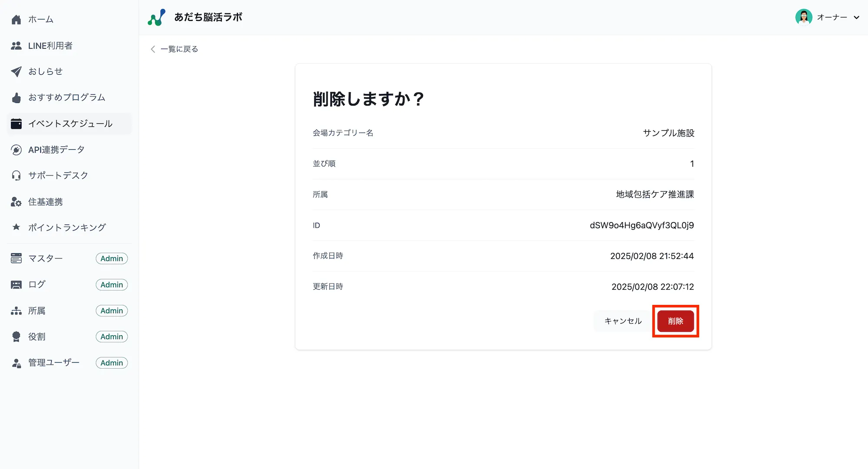
Task: Click the back chevron next to 一覧に戻る
Action: [x=152, y=49]
